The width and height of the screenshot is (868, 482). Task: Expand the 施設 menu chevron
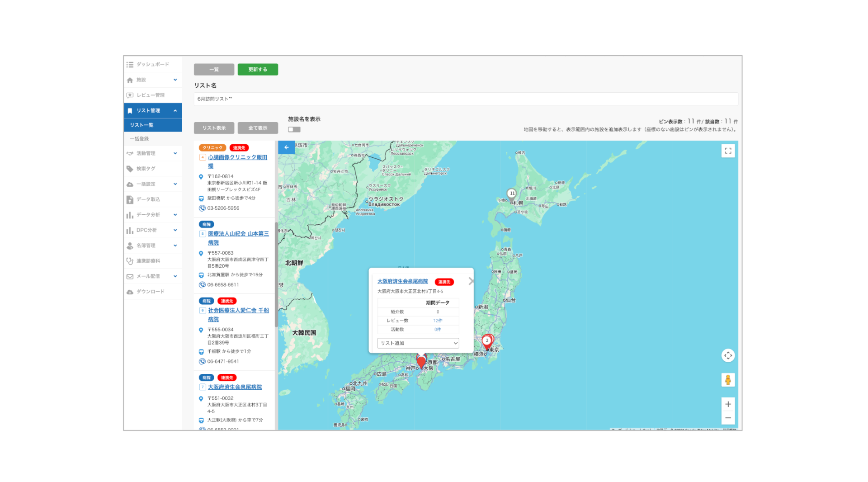tap(175, 80)
